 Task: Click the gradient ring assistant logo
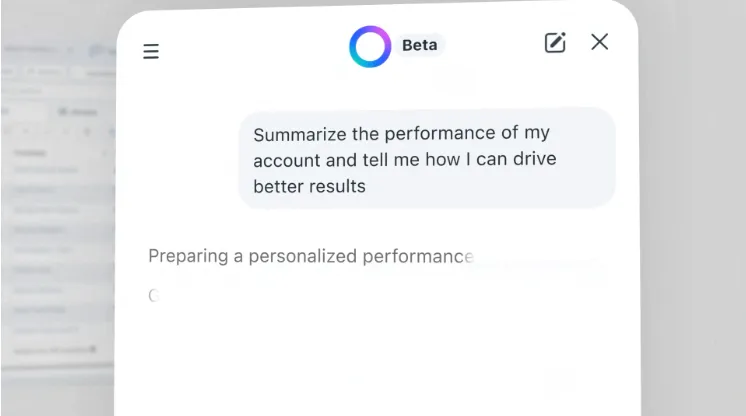point(369,46)
